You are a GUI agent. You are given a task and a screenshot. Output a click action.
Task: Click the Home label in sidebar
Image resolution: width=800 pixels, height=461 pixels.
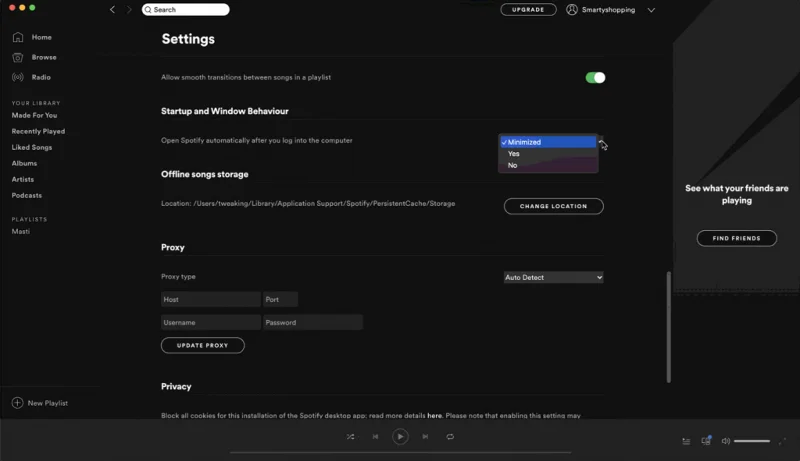[x=41, y=37]
